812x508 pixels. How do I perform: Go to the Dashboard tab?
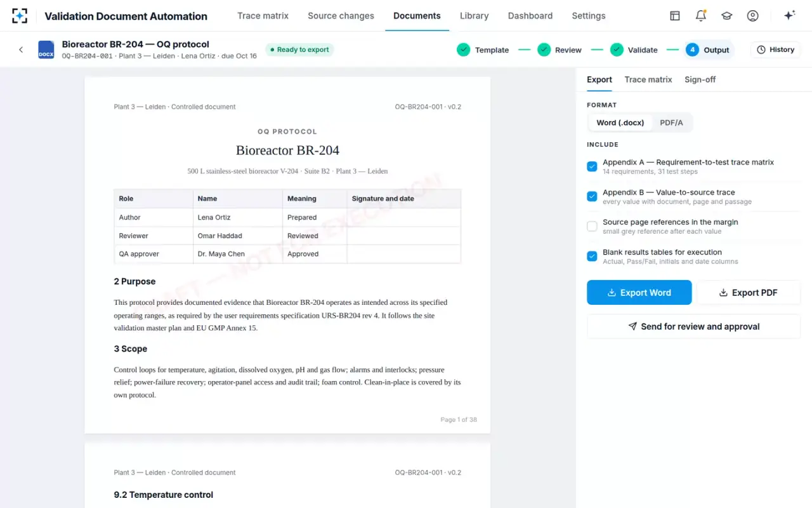pyautogui.click(x=530, y=16)
